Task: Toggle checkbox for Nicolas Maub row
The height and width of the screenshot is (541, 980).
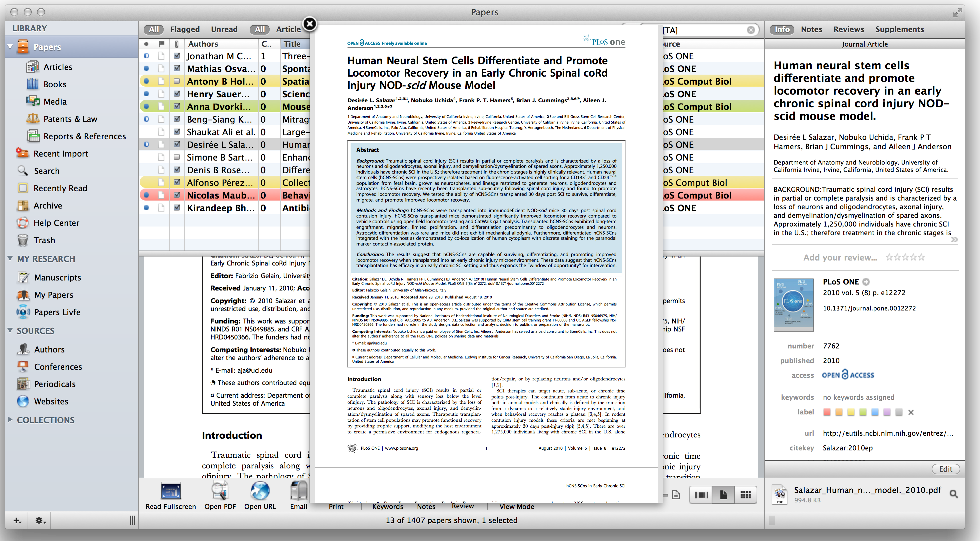Action: (177, 195)
